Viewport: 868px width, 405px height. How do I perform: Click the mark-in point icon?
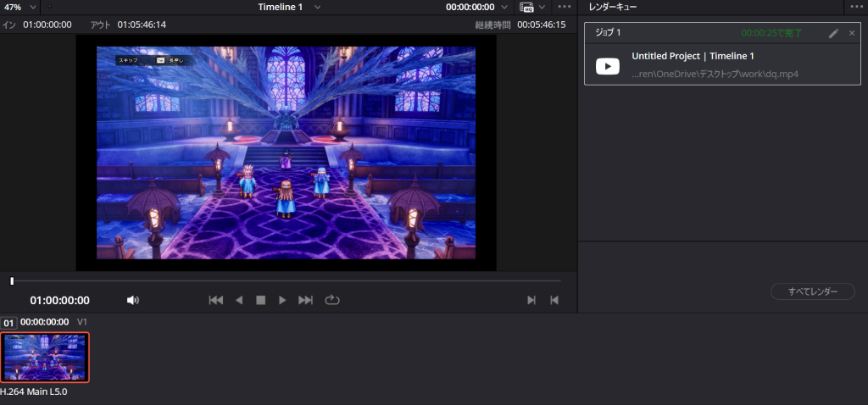pos(531,300)
